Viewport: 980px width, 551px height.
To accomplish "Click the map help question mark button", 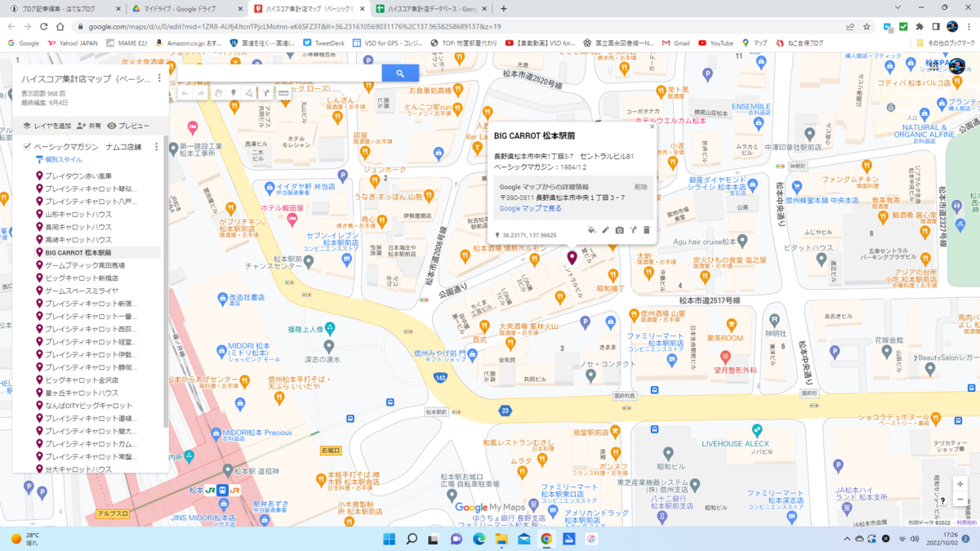I will pyautogui.click(x=942, y=500).
